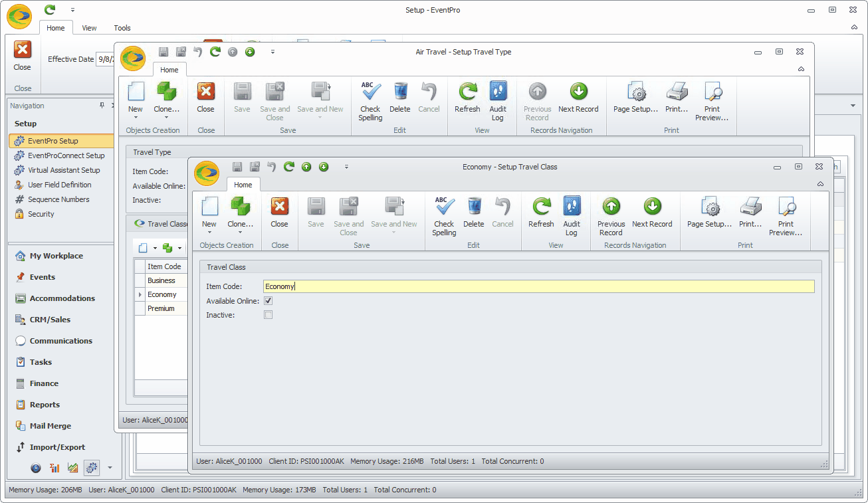The width and height of the screenshot is (868, 503).
Task: Click Close button in main Setup ribbon
Action: click(23, 56)
